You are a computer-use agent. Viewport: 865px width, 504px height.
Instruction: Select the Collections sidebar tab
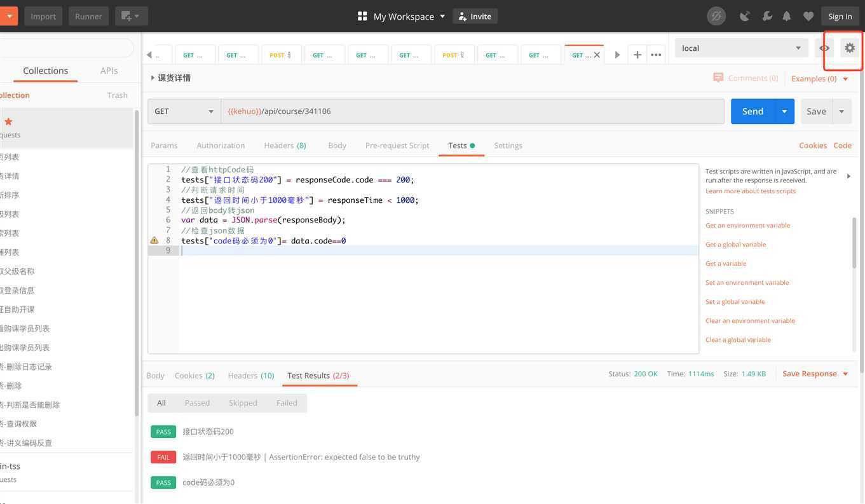[45, 71]
